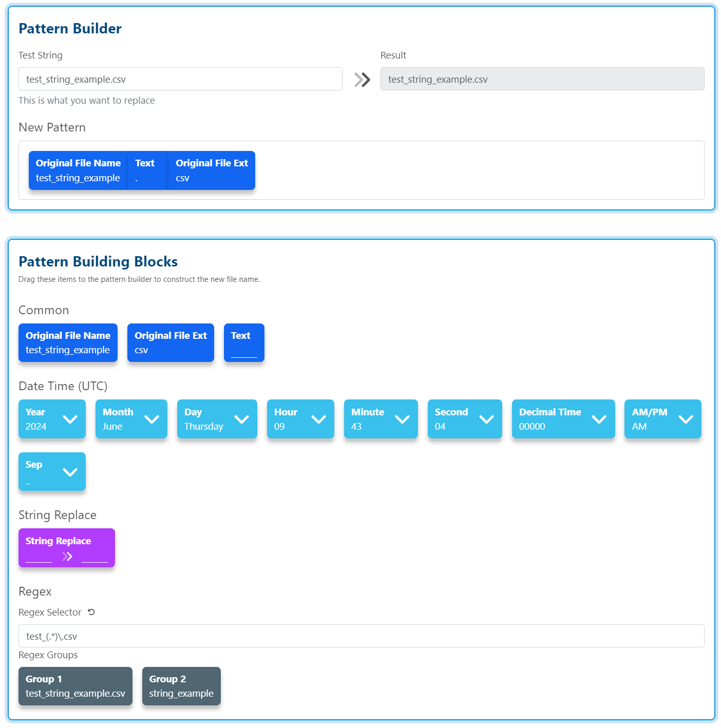Open the Hour format dropdown
Screen dimensions: 721x728
pyautogui.click(x=318, y=419)
